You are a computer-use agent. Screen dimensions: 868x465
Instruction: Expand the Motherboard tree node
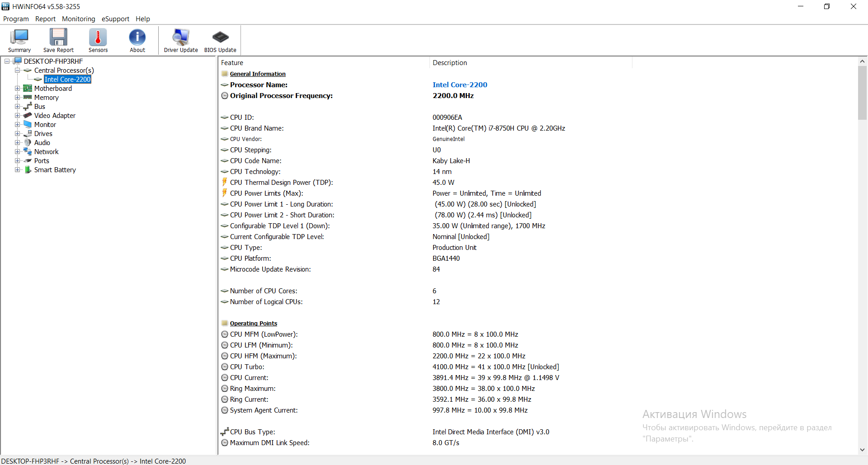coord(17,88)
